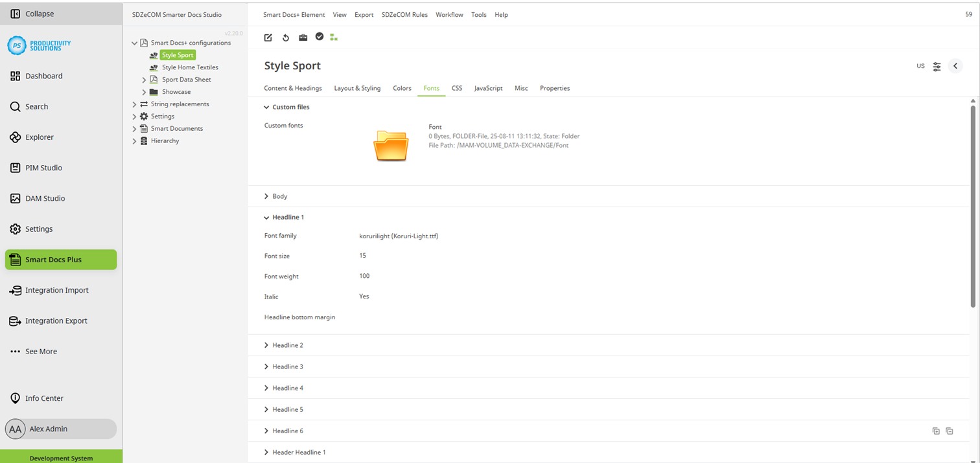Click the Dashboard sidebar icon
This screenshot has width=980, height=463.
tap(16, 76)
